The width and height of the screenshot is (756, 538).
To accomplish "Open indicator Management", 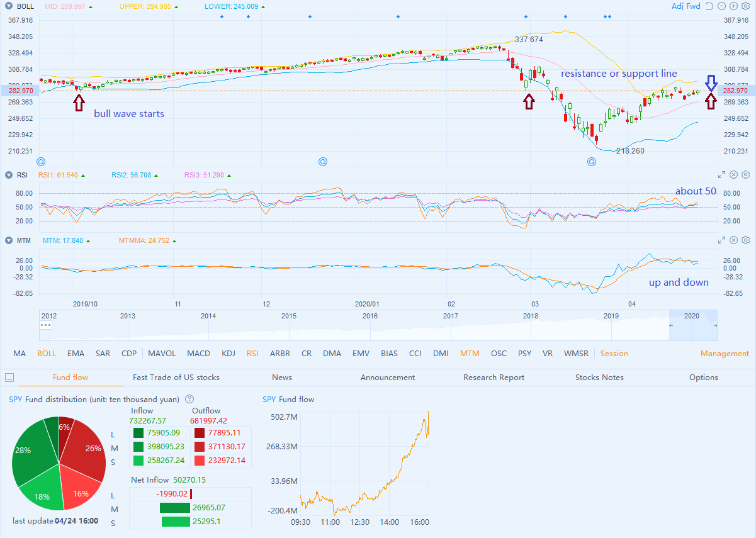I will click(725, 354).
